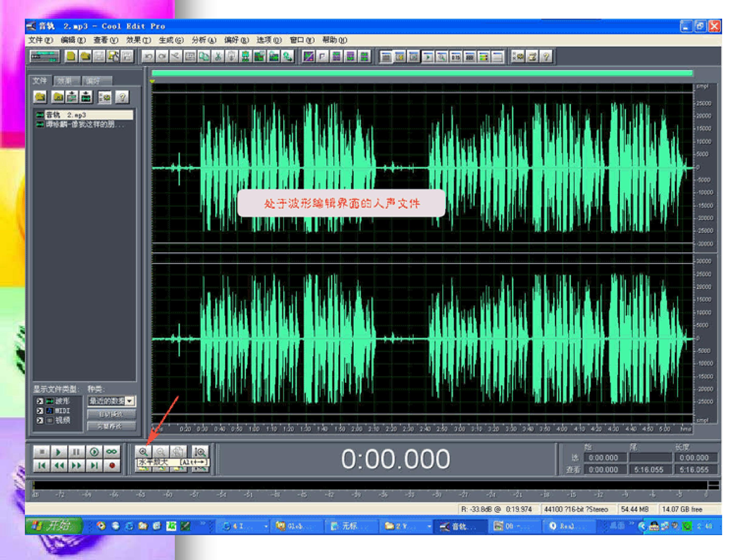The height and width of the screenshot is (560, 747).
Task: Open the 效果 menu in menu bar
Action: coord(138,40)
